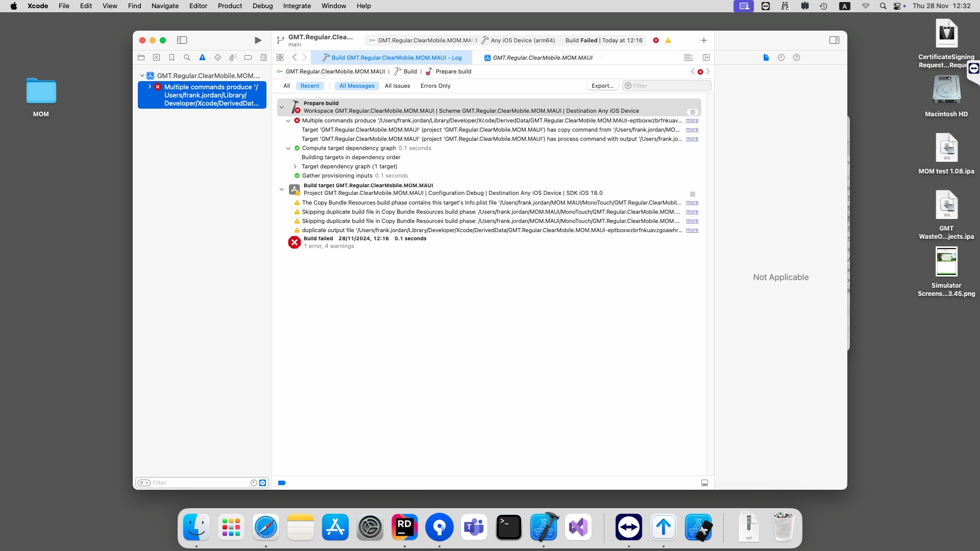Select the Issue navigator warning icon
Screen dimensions: 980x551
pyautogui.click(x=202, y=58)
